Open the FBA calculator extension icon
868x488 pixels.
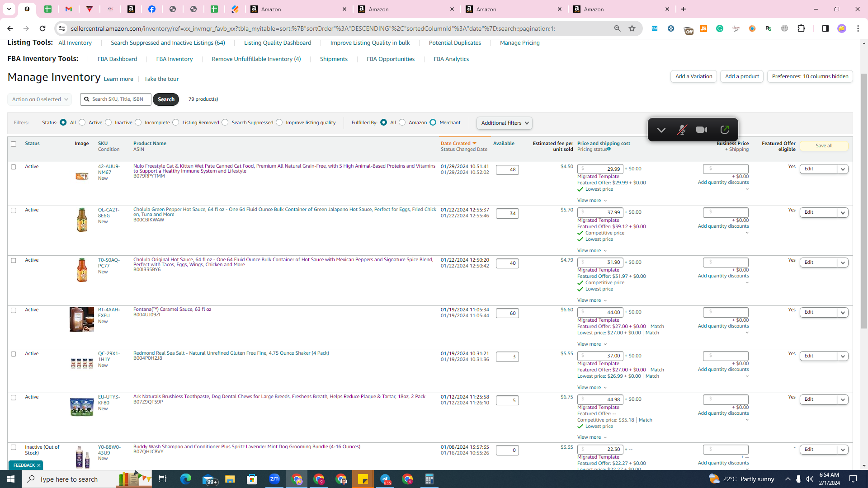654,28
